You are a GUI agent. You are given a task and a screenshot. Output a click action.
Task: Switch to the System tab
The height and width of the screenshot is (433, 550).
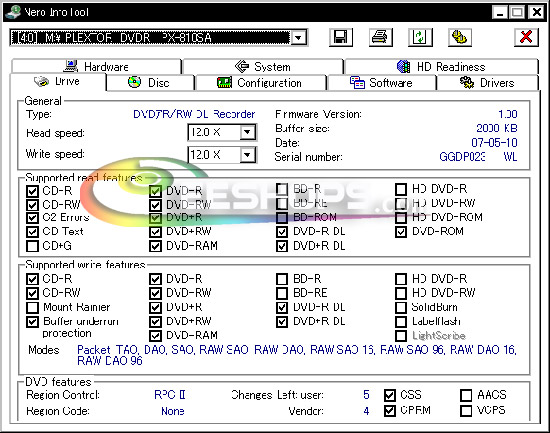[x=263, y=66]
